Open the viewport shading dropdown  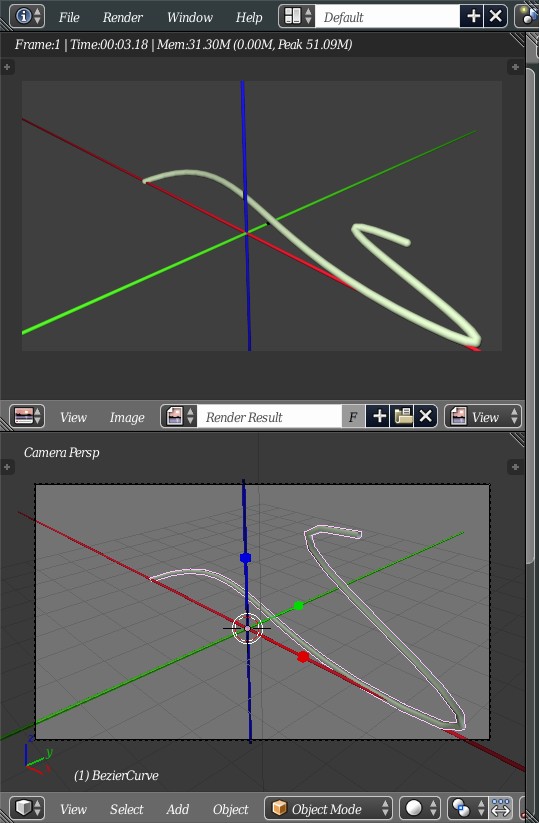tap(420, 808)
